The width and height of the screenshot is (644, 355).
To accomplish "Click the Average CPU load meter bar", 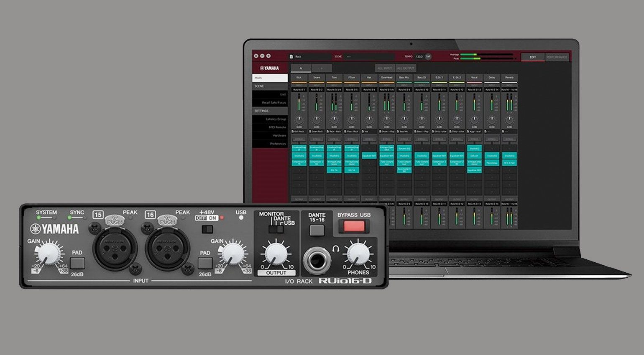I will click(x=487, y=54).
